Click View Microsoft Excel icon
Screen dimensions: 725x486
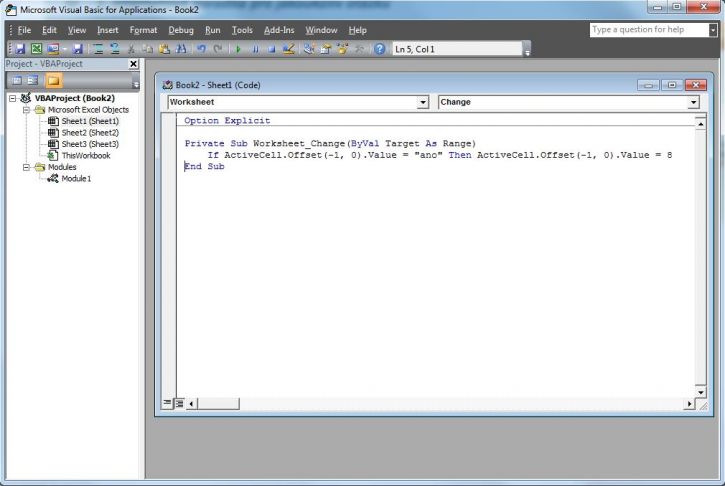click(37, 49)
